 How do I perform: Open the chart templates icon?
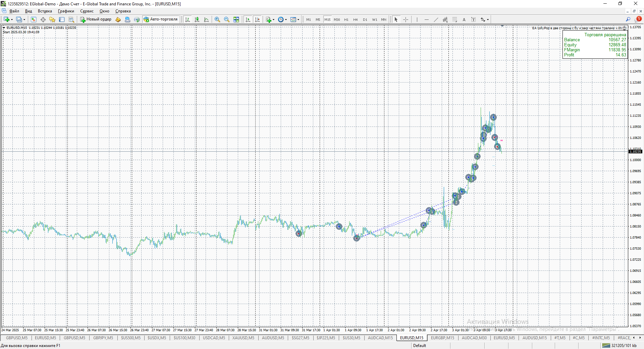click(293, 19)
